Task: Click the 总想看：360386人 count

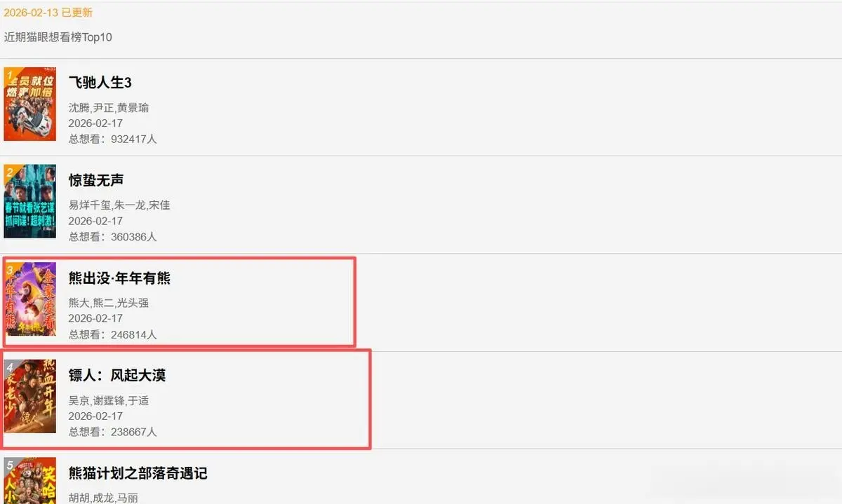Action: 113,237
